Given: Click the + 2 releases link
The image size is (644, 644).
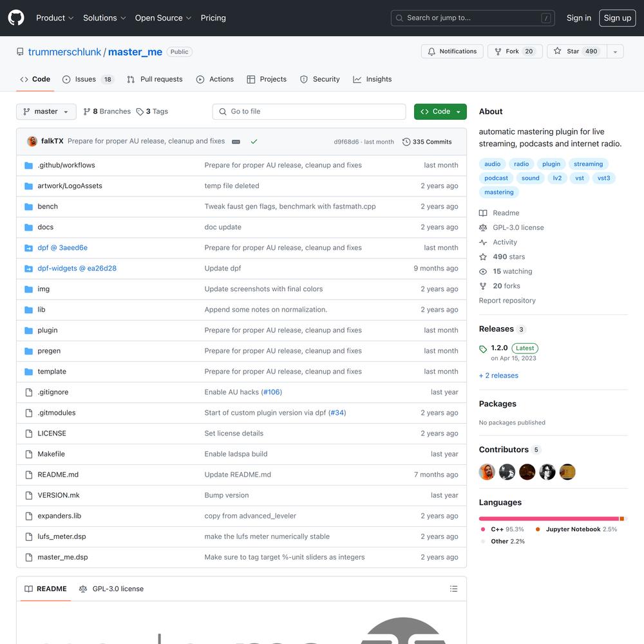Looking at the screenshot, I should (x=498, y=376).
